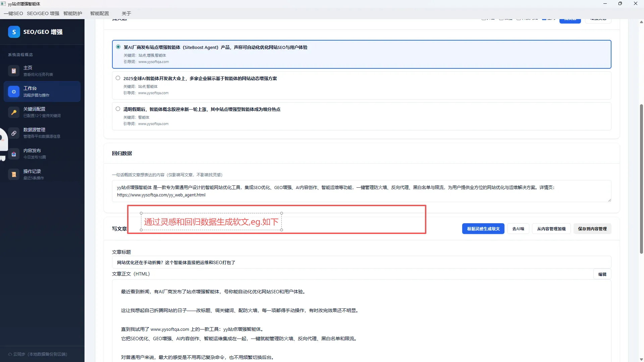Select the 2025全球AI智能体开发者大会 inspiration radio
The height and width of the screenshot is (362, 644).
point(118,78)
